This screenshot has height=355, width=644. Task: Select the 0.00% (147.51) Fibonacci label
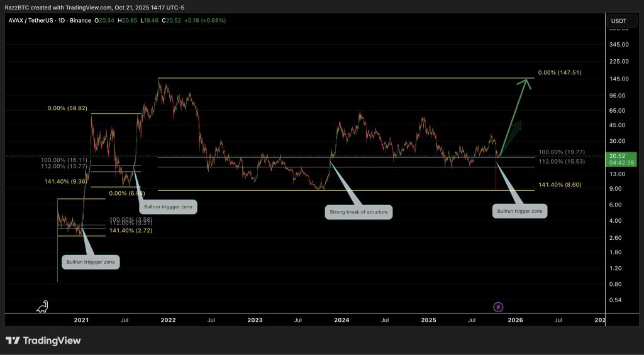click(x=560, y=72)
